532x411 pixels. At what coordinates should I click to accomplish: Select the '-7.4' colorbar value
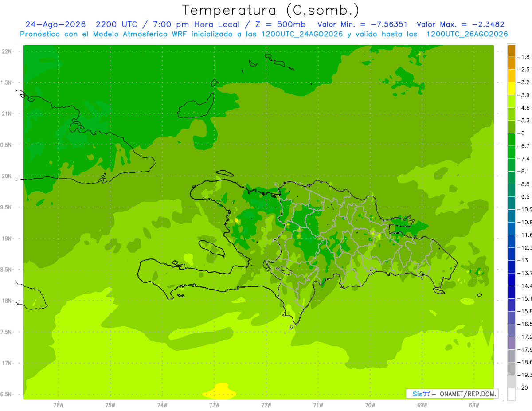click(524, 159)
